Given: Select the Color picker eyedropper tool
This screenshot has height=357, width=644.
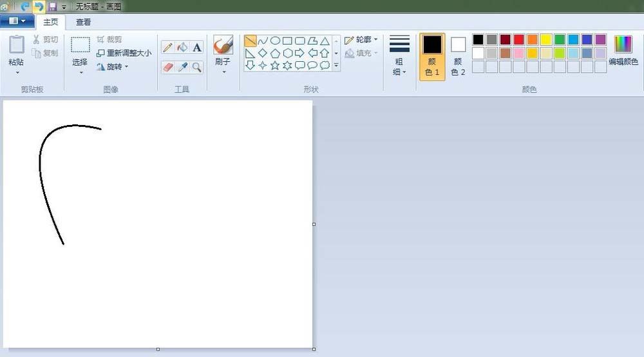Looking at the screenshot, I should click(x=182, y=67).
